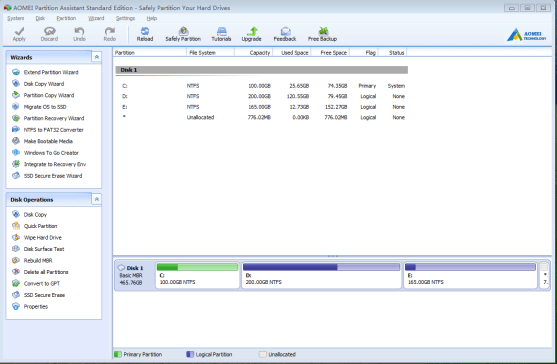Sort by the File System column header

pos(210,53)
